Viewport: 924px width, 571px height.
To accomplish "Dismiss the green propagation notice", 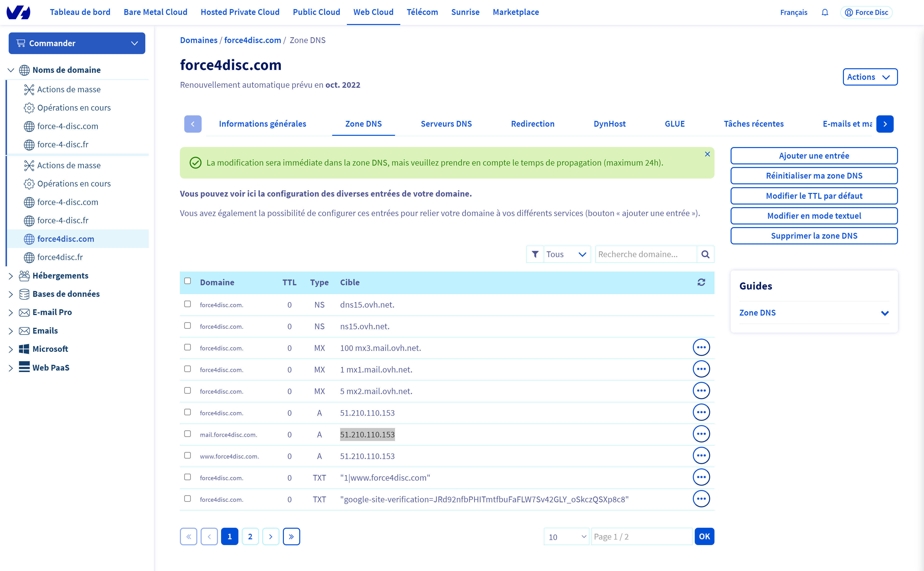I will pyautogui.click(x=707, y=154).
